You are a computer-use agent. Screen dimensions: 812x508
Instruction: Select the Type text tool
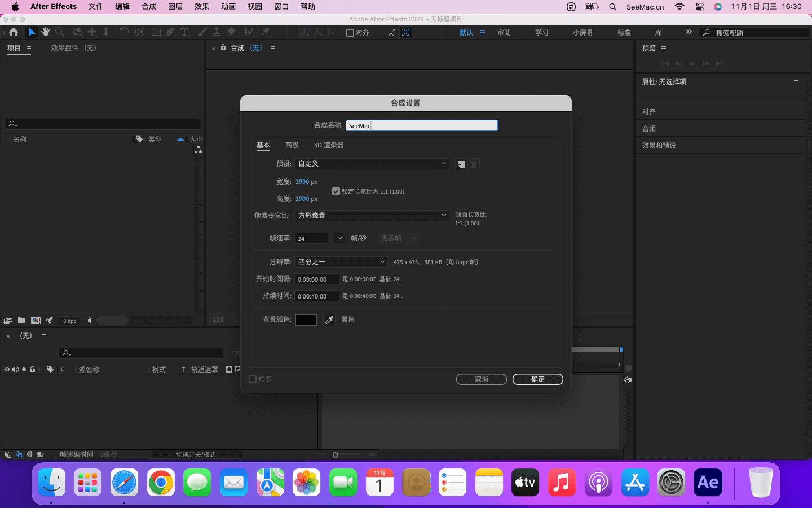[x=184, y=32]
